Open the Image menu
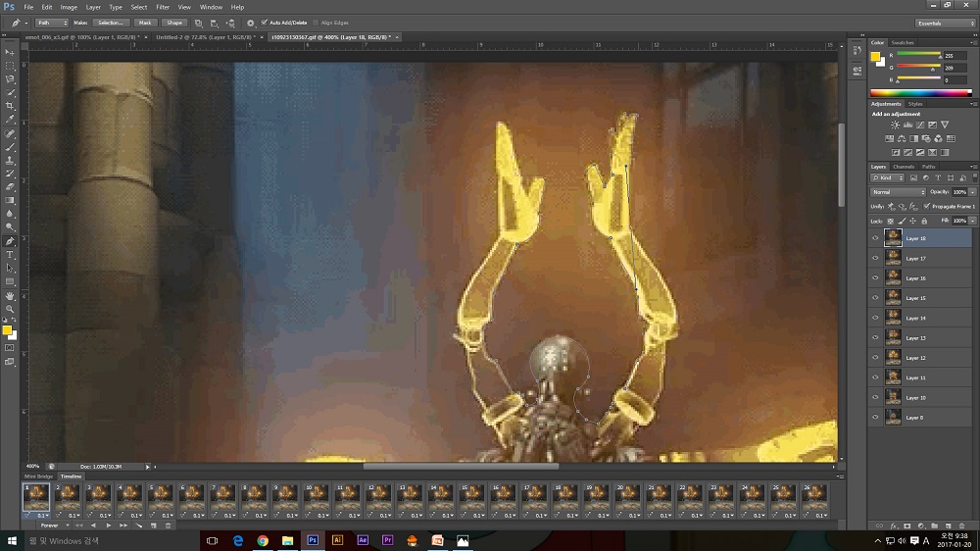980x551 pixels. coord(69,7)
